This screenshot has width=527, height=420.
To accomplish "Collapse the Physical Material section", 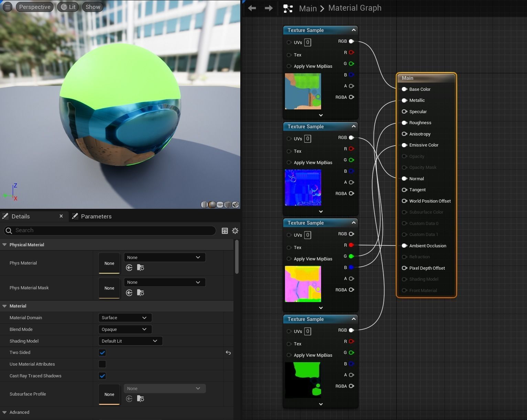I will (x=4, y=245).
